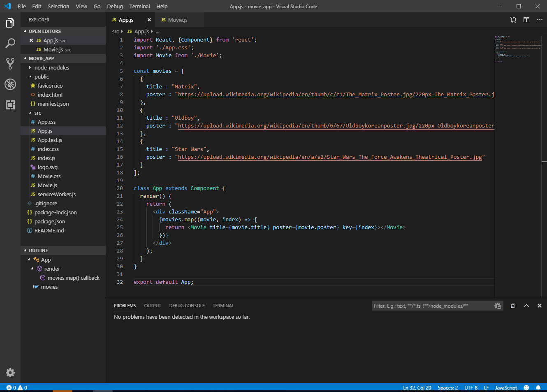547x392 pixels.
Task: Open the Source Control view
Action: tap(10, 63)
